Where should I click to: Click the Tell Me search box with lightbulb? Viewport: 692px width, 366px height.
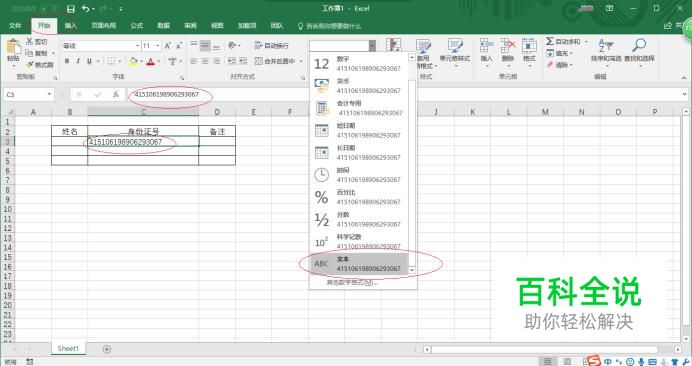click(329, 26)
